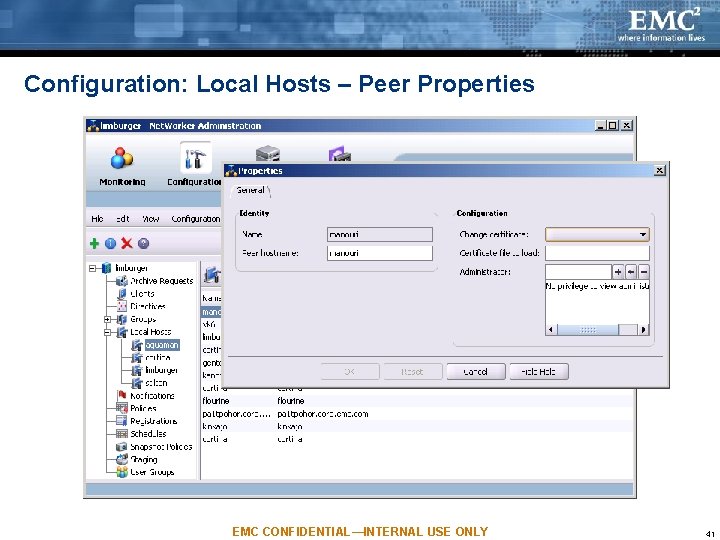
Task: Select the limburger host under Local Hosts
Action: pos(161,370)
